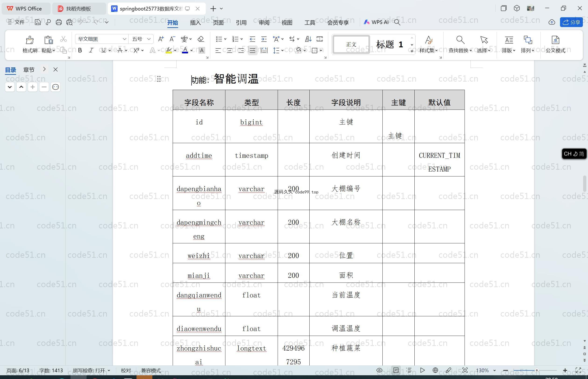Click the search magnifier next to WPS AI

[397, 22]
